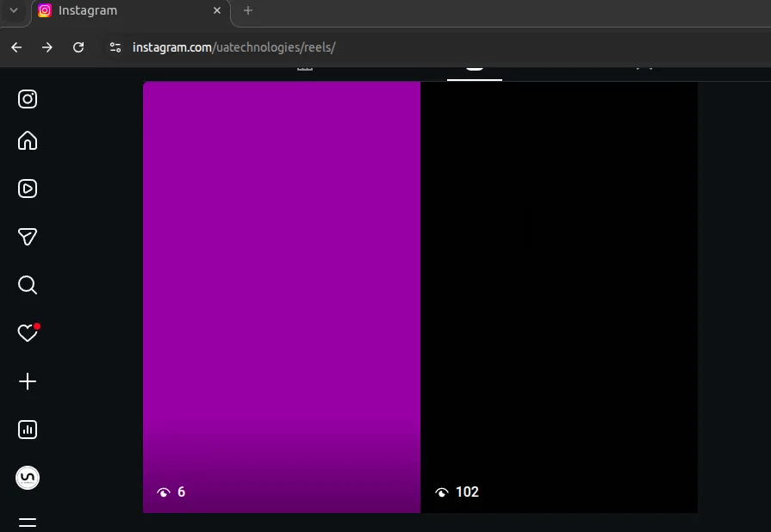Open Messages (paper plane icon)
This screenshot has height=532, width=771.
point(28,237)
